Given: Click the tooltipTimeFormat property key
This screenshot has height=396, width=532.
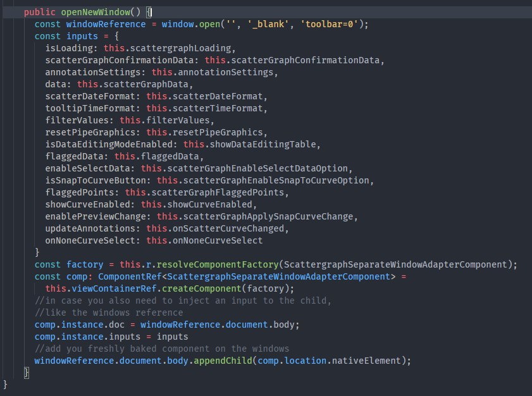Looking at the screenshot, I should click(90, 108).
